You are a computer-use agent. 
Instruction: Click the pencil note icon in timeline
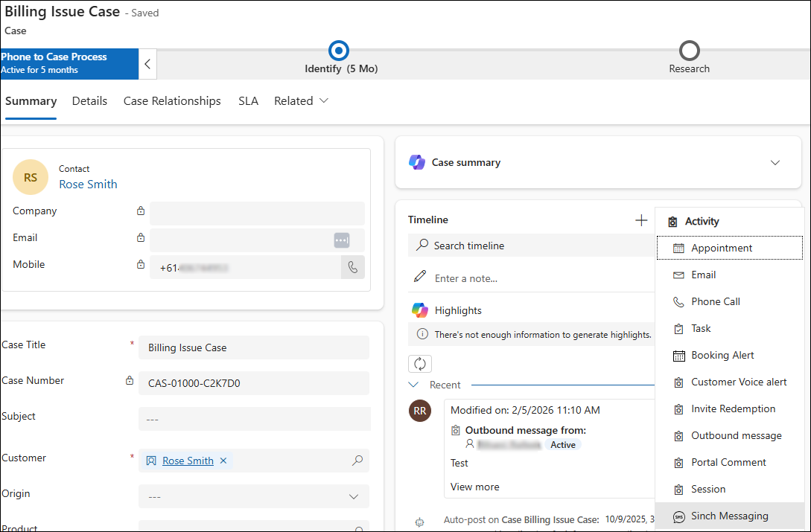(420, 277)
